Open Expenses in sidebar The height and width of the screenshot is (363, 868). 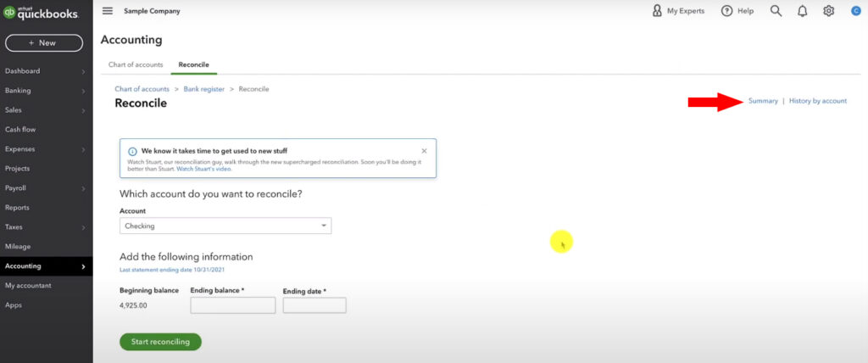coord(20,149)
